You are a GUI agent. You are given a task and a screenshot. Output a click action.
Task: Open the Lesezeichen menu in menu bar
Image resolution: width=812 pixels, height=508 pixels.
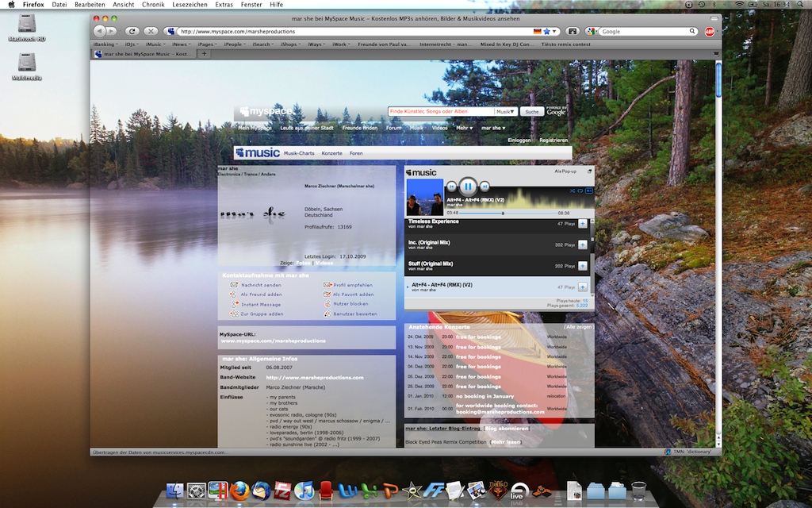pyautogui.click(x=190, y=5)
